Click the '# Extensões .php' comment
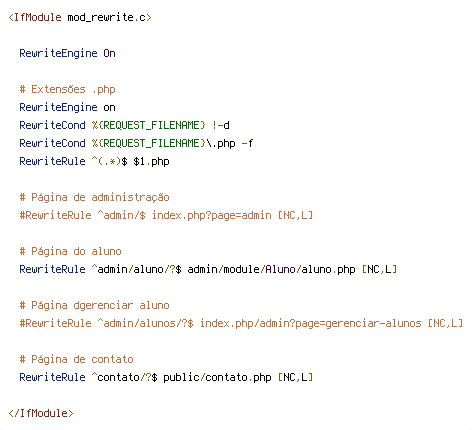 [x=67, y=89]
